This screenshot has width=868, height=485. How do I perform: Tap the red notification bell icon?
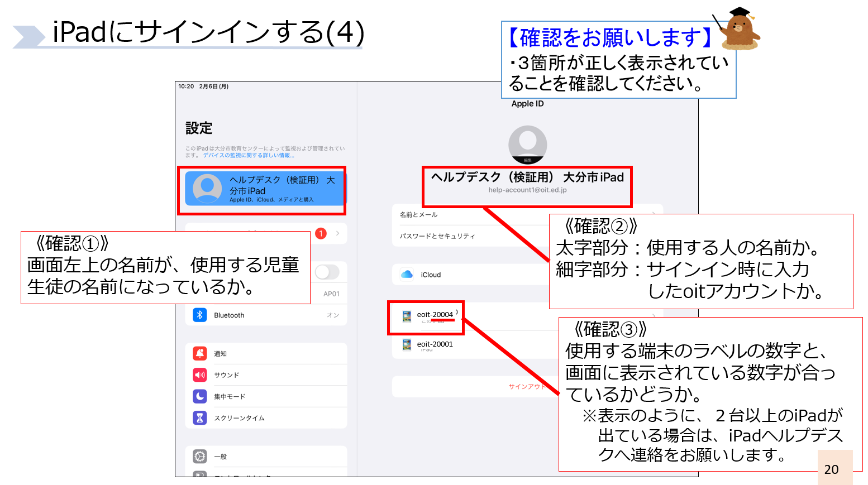coord(200,353)
